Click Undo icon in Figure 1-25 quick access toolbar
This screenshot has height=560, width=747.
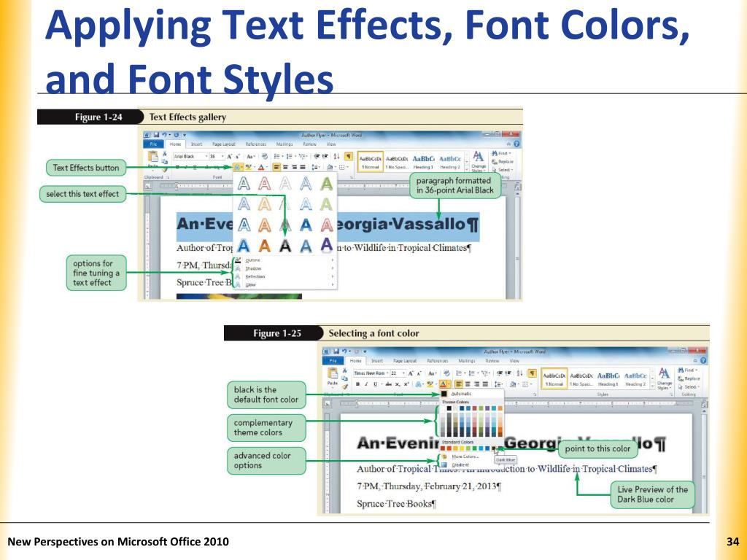click(x=344, y=351)
